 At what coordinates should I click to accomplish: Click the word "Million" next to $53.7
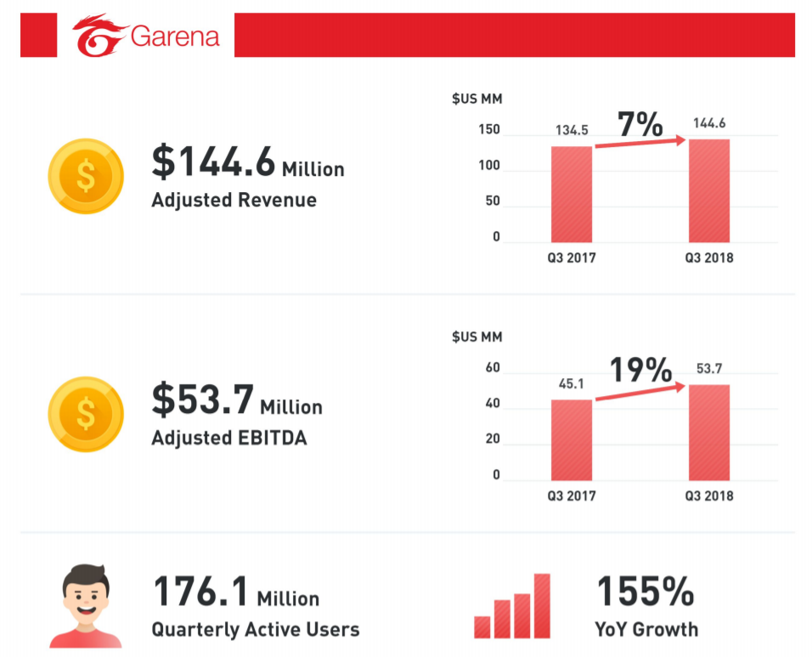[x=291, y=407]
